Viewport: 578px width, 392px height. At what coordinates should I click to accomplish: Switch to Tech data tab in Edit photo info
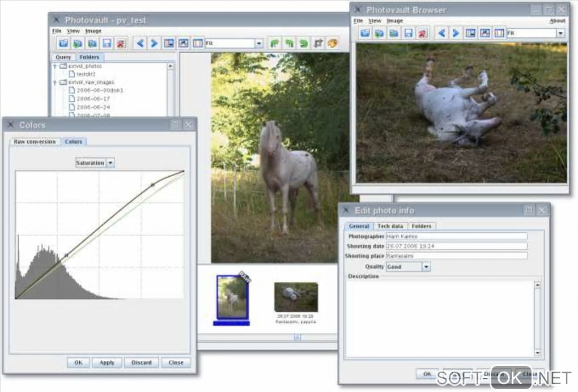390,226
